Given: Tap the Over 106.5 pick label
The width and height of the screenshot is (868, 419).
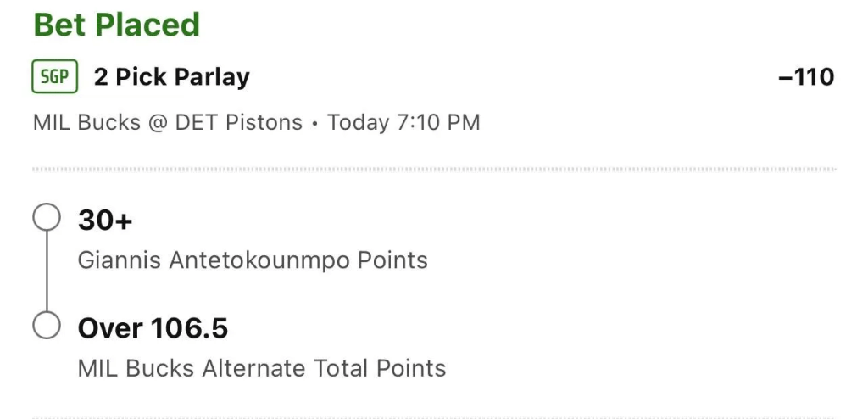Looking at the screenshot, I should 153,328.
